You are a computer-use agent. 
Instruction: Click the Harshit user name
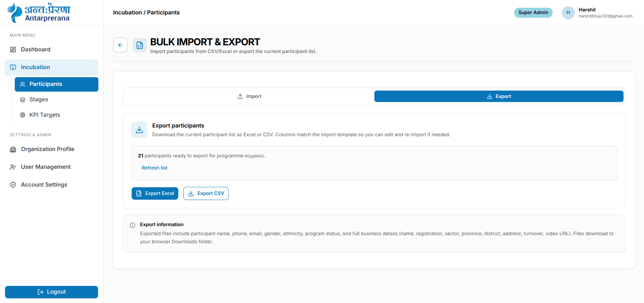(587, 10)
